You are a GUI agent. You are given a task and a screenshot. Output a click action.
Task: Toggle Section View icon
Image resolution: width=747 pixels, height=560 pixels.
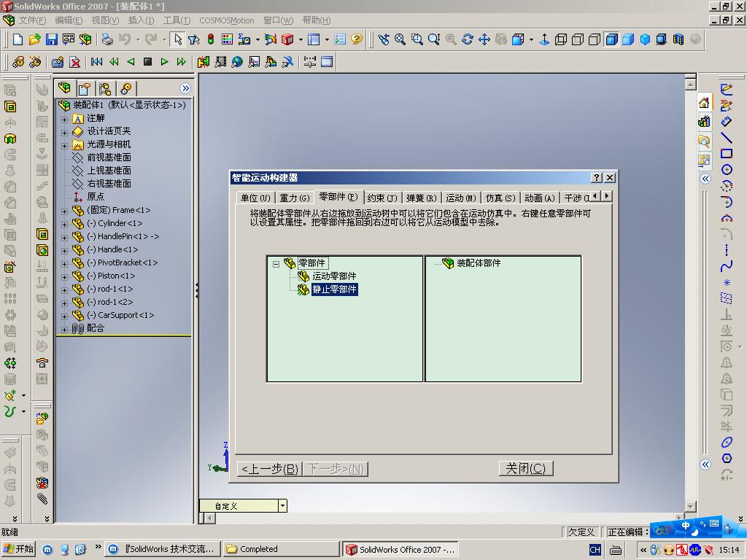point(678,39)
